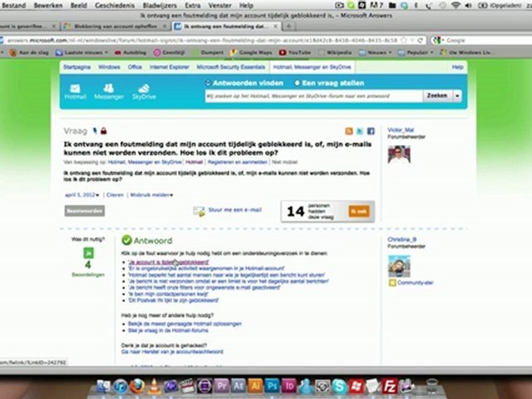This screenshot has height=399, width=532.
Task: Open Adobe After Effects from the dock
Action: click(238, 386)
